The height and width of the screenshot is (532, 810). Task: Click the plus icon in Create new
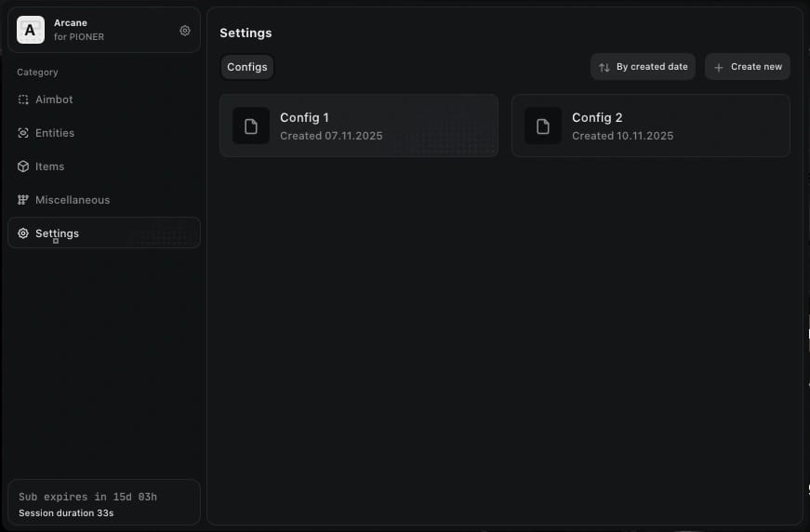(719, 67)
